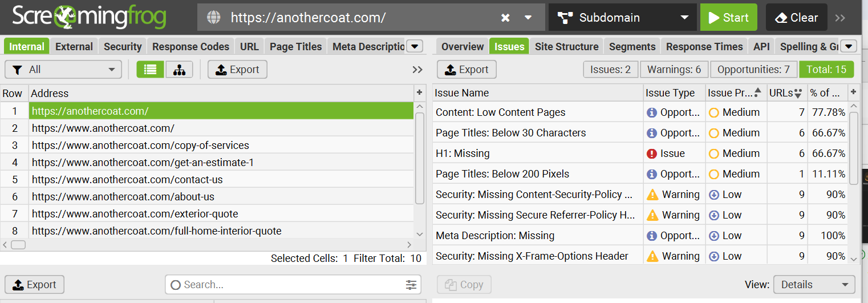
Task: Export from the lower-left panel
Action: pyautogui.click(x=34, y=285)
